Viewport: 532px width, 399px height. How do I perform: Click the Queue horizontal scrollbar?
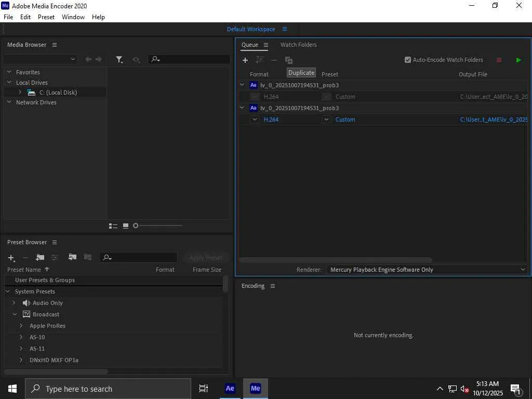tap(335, 260)
